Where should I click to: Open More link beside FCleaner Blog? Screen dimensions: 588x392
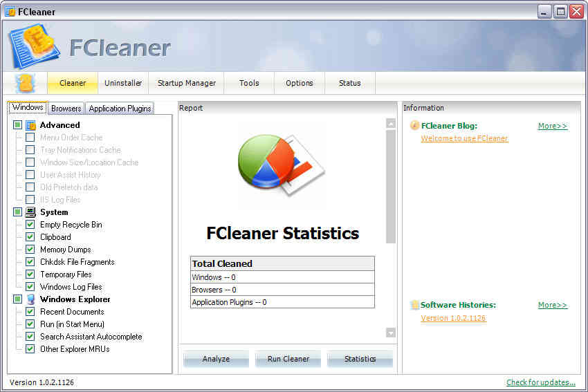(x=553, y=126)
